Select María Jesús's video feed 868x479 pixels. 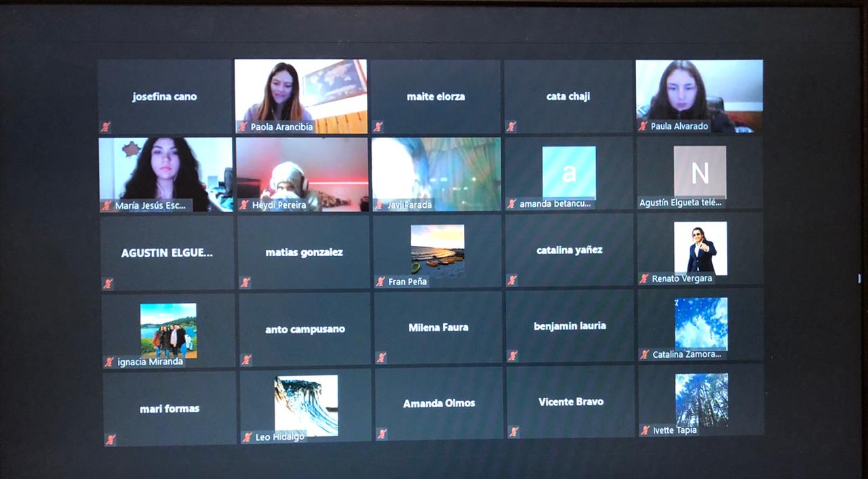pos(165,169)
